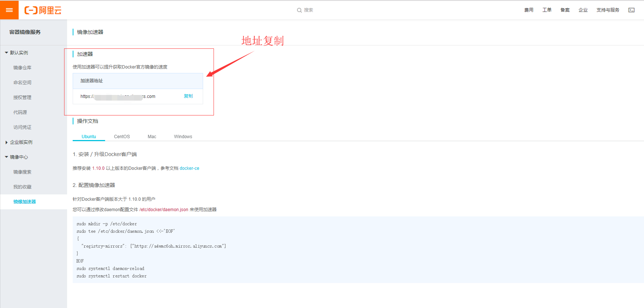This screenshot has height=308, width=644.
Task: Click the search magnifier icon
Action: click(299, 10)
